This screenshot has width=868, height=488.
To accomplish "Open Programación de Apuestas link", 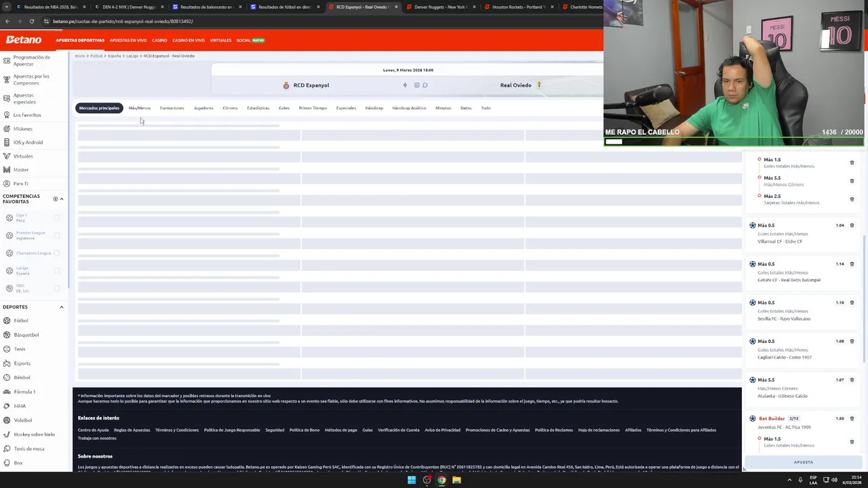I will pos(32,60).
